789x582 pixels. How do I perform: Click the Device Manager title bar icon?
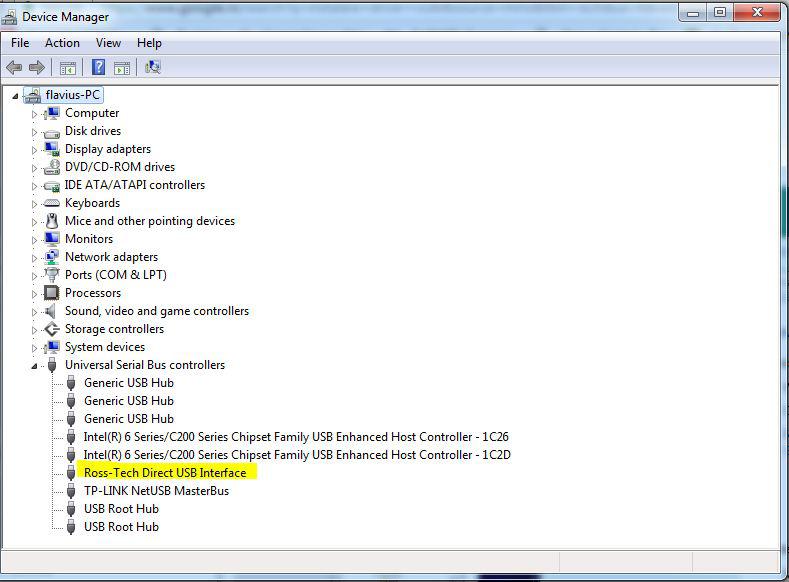[x=9, y=17]
